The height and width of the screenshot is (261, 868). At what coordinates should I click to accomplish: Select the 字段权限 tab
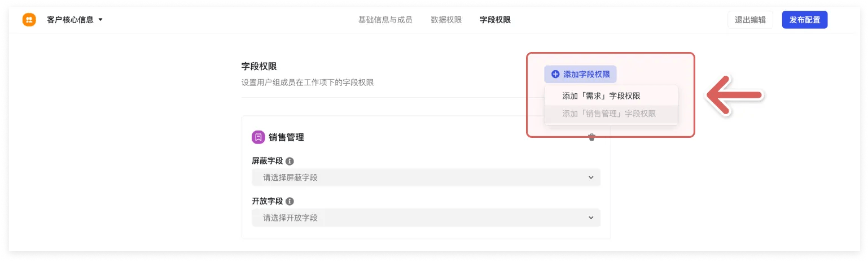(495, 20)
